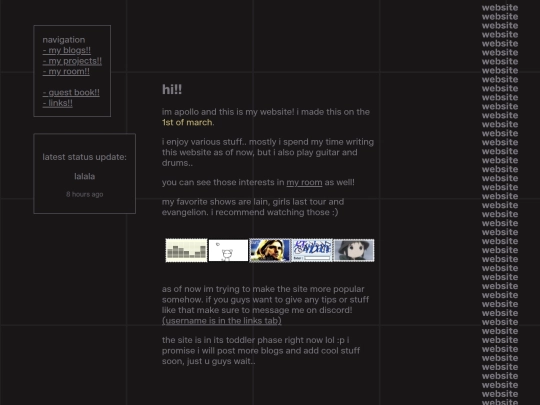540x405 pixels.
Task: Click the white doodle character stamp
Action: (228, 250)
